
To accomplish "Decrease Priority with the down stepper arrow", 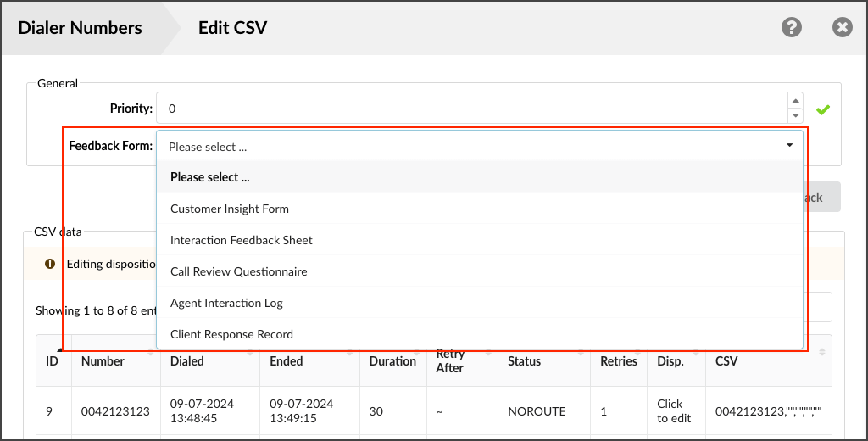I will pyautogui.click(x=795, y=115).
